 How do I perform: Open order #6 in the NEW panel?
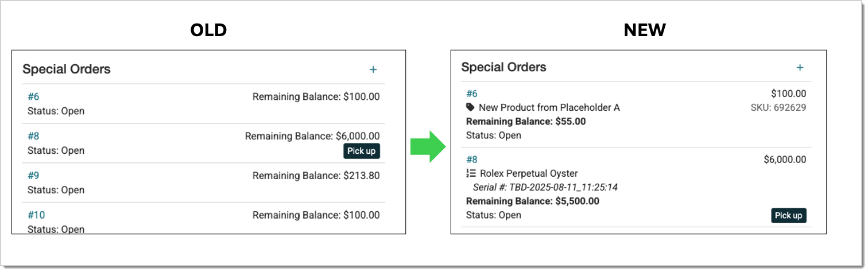(472, 94)
